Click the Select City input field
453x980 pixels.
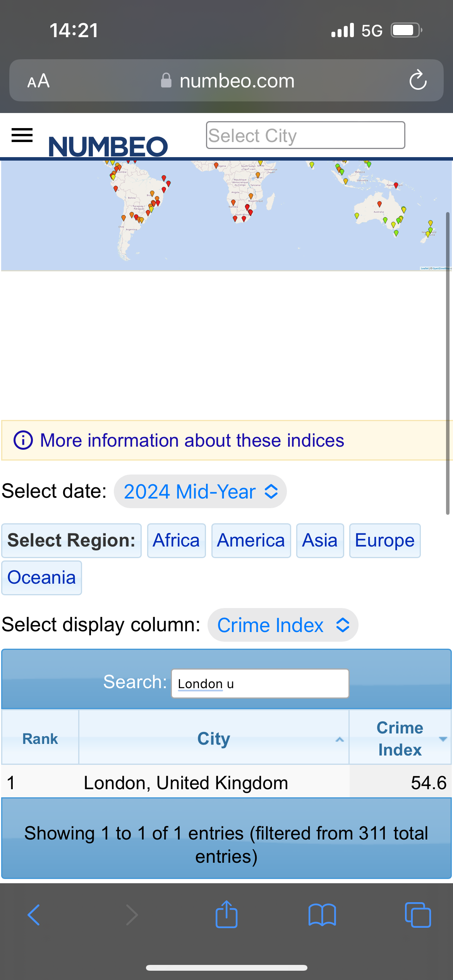305,135
